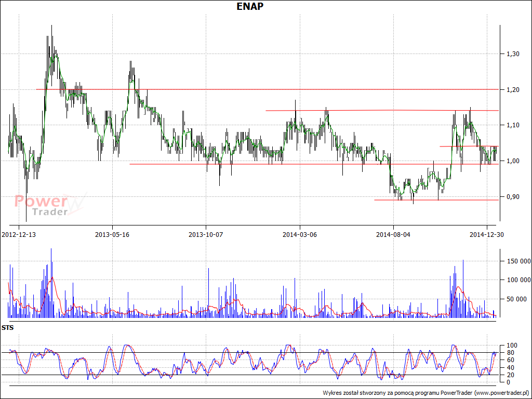Click the PowerTrader credit text at bottom
The image size is (532, 399).
point(426,393)
